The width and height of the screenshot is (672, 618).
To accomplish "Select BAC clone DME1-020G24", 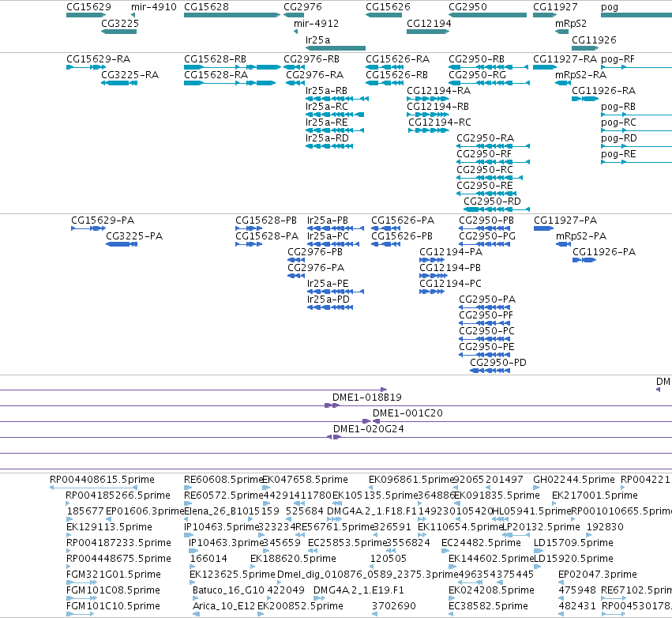I will click(x=369, y=429).
